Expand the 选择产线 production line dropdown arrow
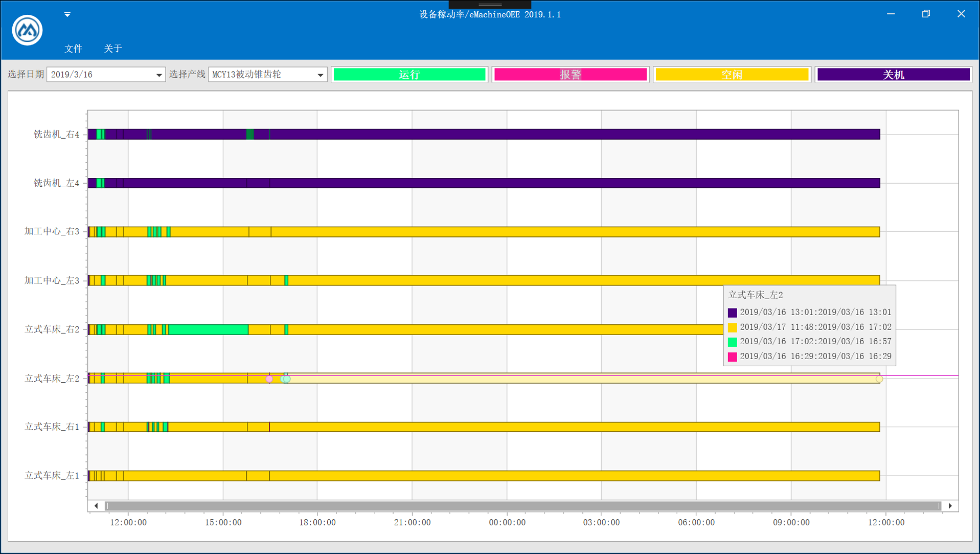Image resolution: width=980 pixels, height=554 pixels. tap(321, 75)
